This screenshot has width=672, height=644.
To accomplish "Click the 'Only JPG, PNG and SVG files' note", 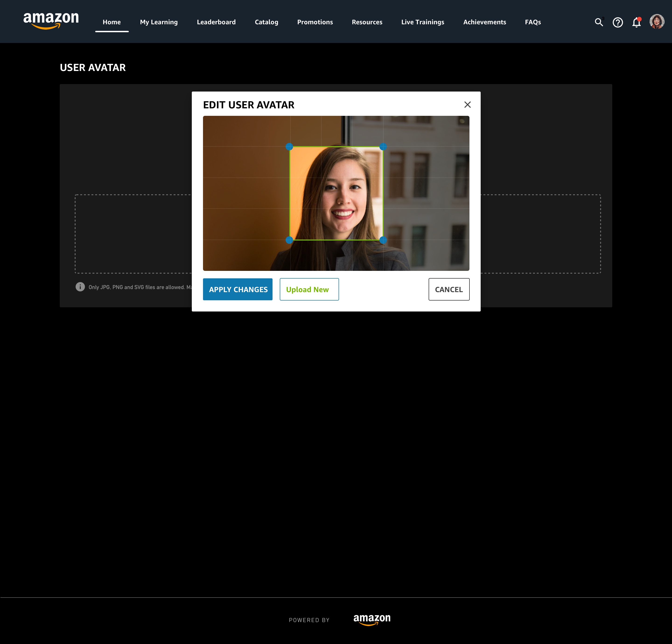I will pos(140,287).
